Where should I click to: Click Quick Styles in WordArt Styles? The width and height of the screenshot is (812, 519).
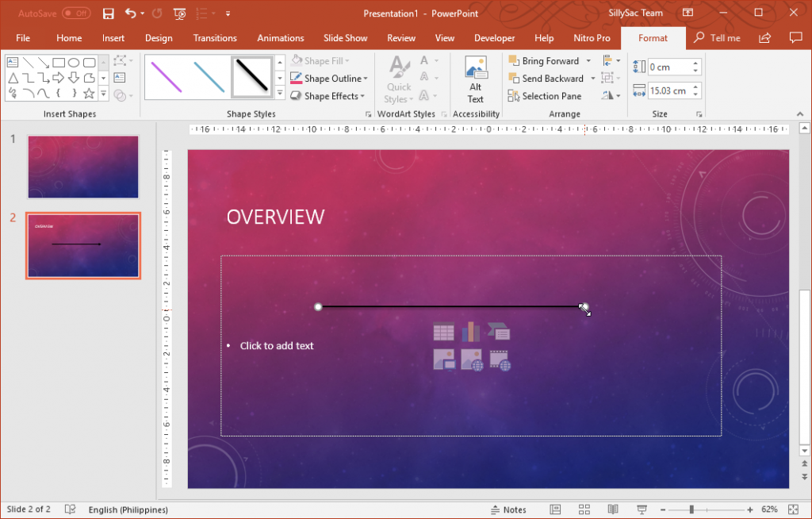[x=398, y=78]
